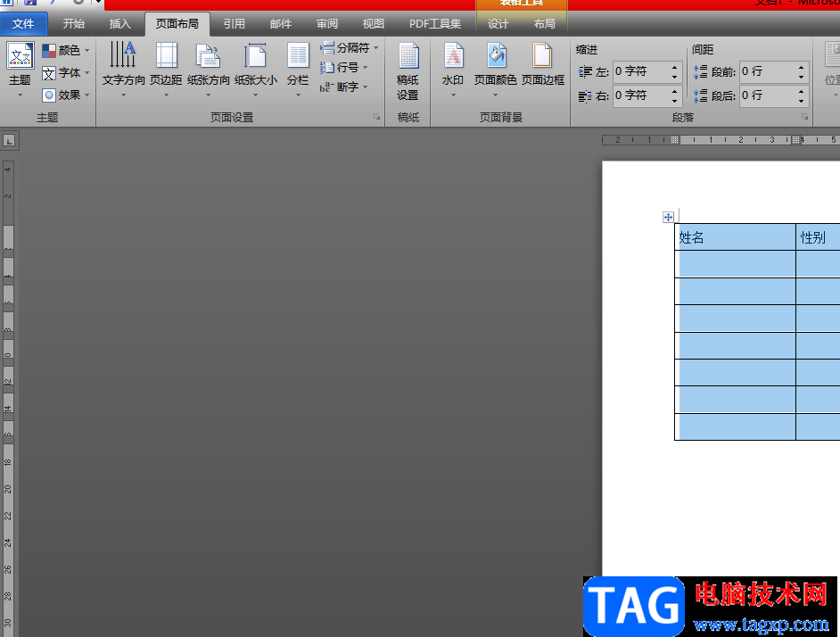Click the left indent icon beside 左
Screen dimensions: 840x637
tap(586, 72)
